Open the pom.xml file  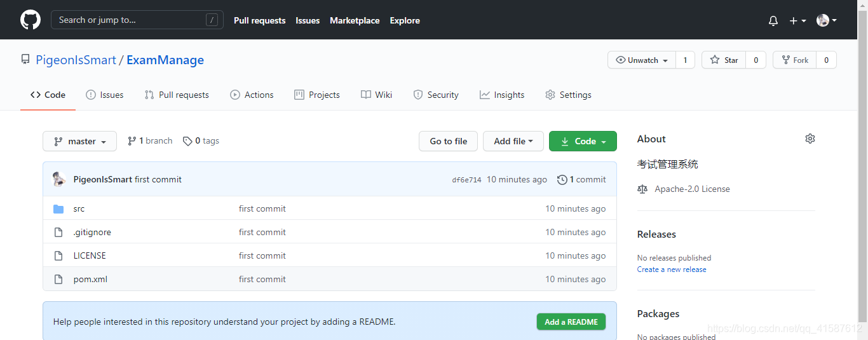[x=90, y=279]
